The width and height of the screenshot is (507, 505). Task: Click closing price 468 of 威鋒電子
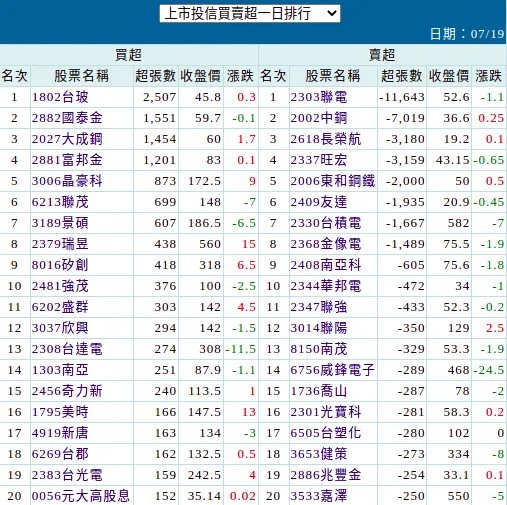(458, 370)
